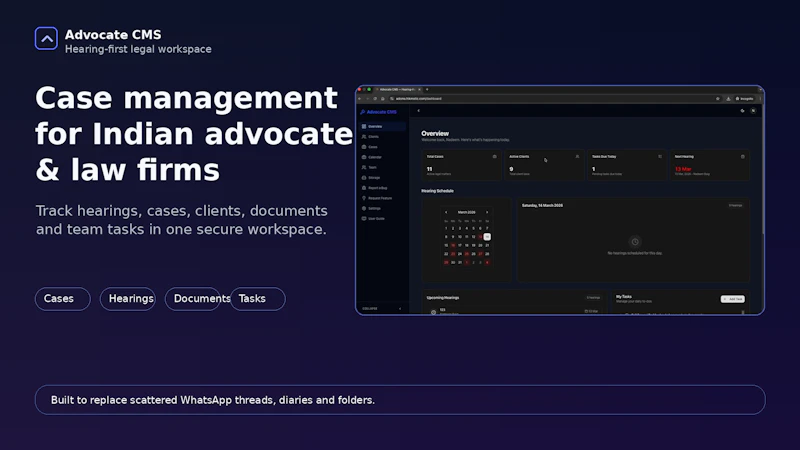This screenshot has width=800, height=450.
Task: Open the user avatar in the top bar
Action: point(753,111)
